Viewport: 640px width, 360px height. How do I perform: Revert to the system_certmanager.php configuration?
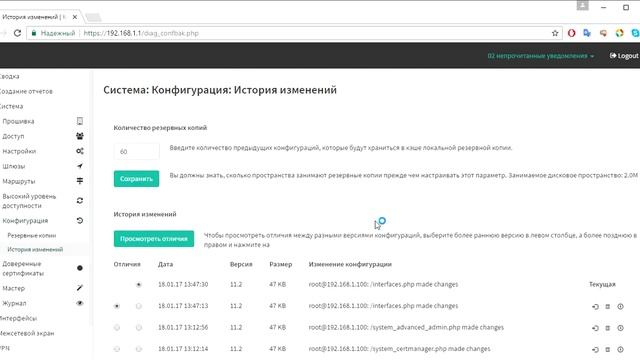point(595,350)
